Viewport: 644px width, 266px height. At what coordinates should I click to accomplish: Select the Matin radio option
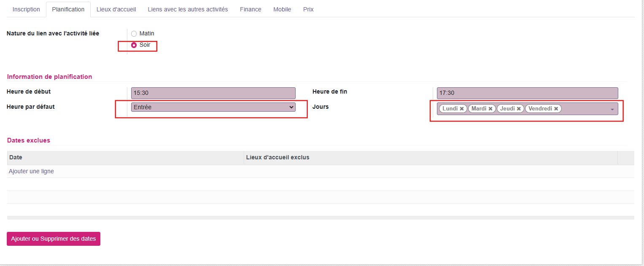[134, 34]
